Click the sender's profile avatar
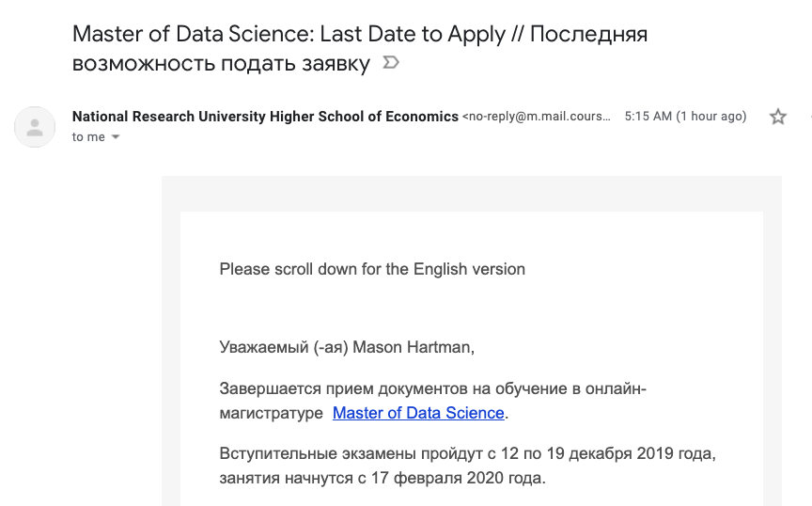This screenshot has width=812, height=506. pyautogui.click(x=35, y=126)
